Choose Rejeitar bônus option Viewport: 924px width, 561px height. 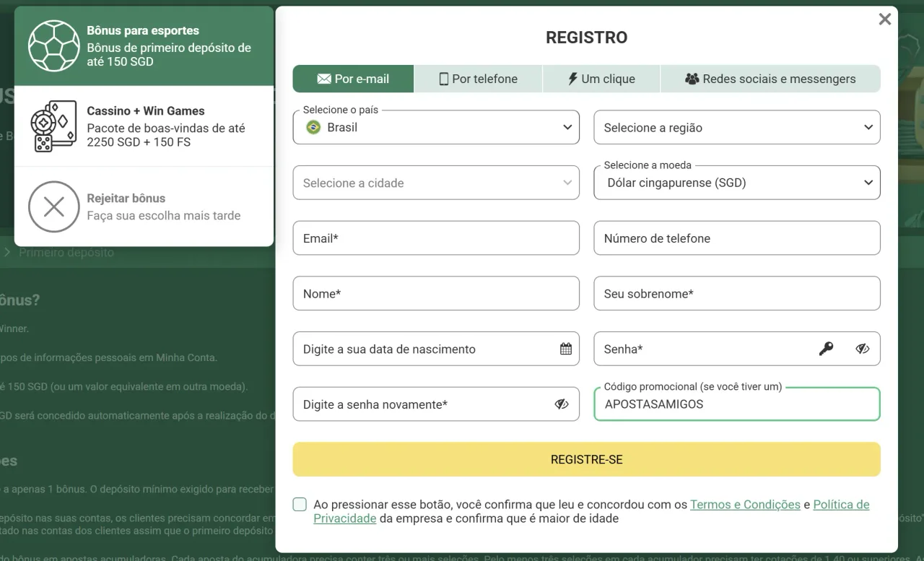144,207
